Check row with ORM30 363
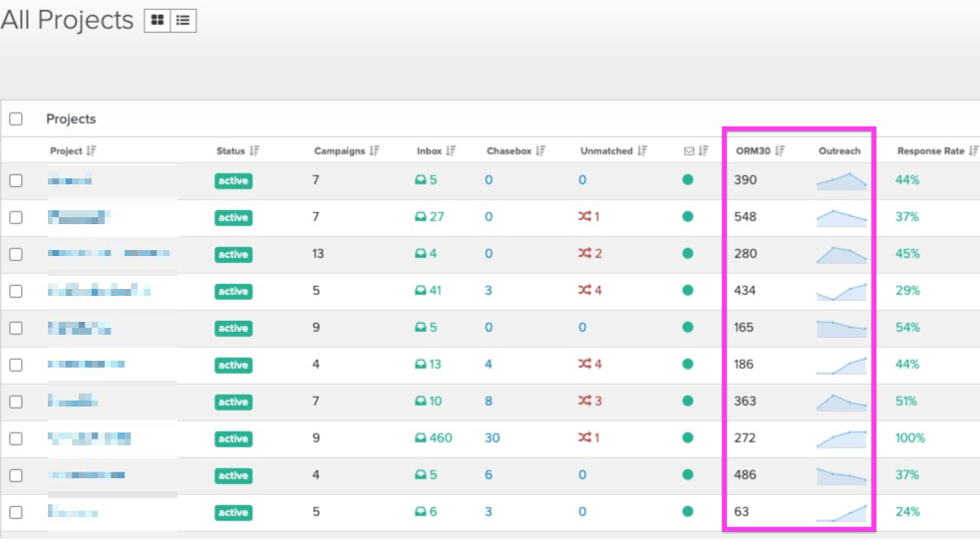The height and width of the screenshot is (552, 980). (16, 403)
